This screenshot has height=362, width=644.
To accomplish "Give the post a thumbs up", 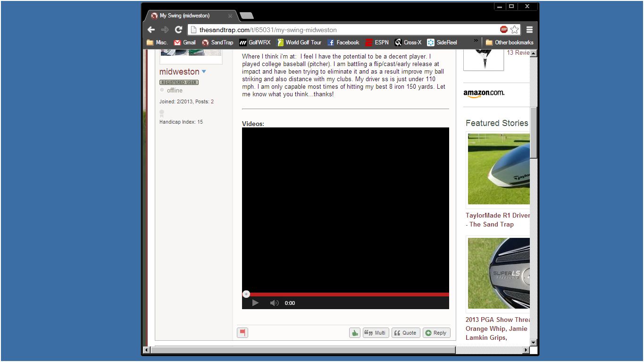I will (354, 333).
